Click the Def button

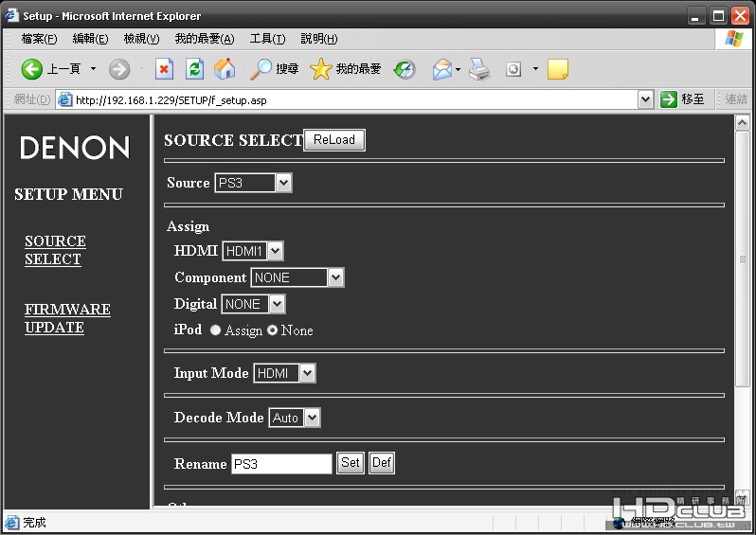tap(382, 463)
